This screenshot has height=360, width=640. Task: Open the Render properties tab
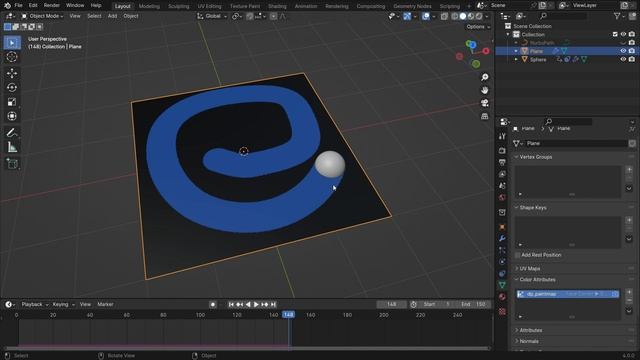pos(502,151)
